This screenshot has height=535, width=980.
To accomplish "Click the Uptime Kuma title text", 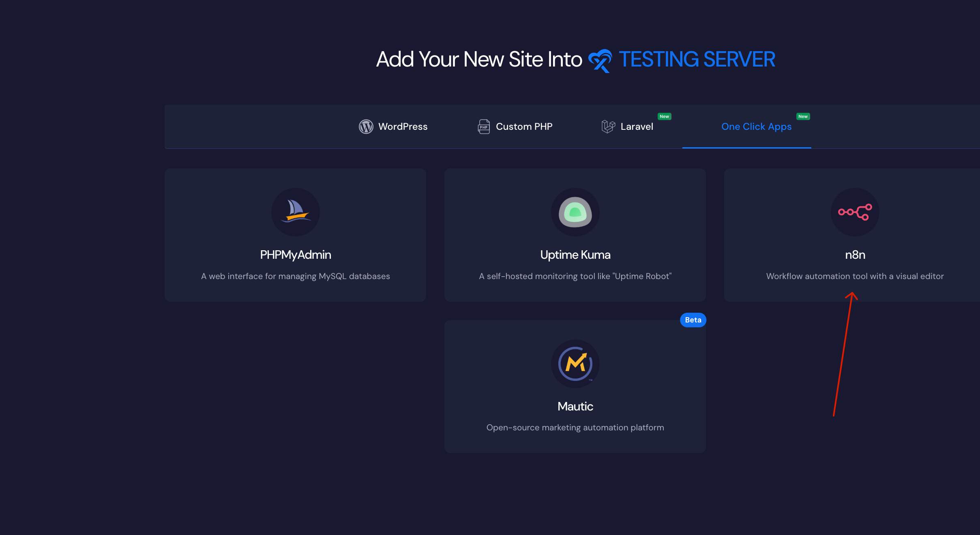I will (575, 255).
